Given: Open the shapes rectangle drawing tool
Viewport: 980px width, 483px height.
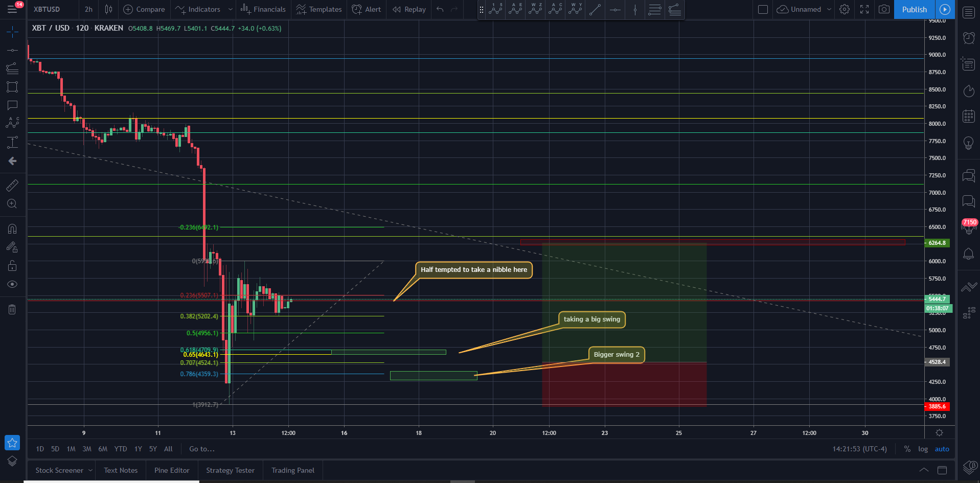Looking at the screenshot, I should 12,87.
